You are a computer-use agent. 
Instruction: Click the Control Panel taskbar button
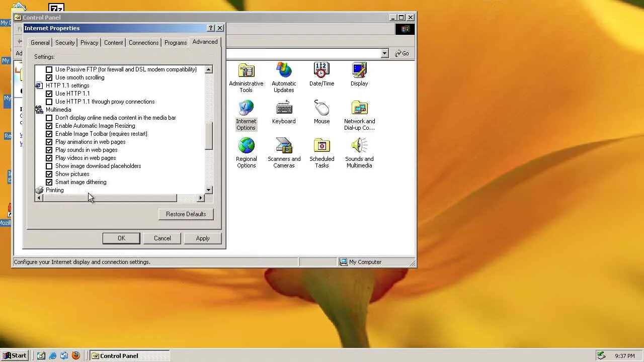point(130,355)
